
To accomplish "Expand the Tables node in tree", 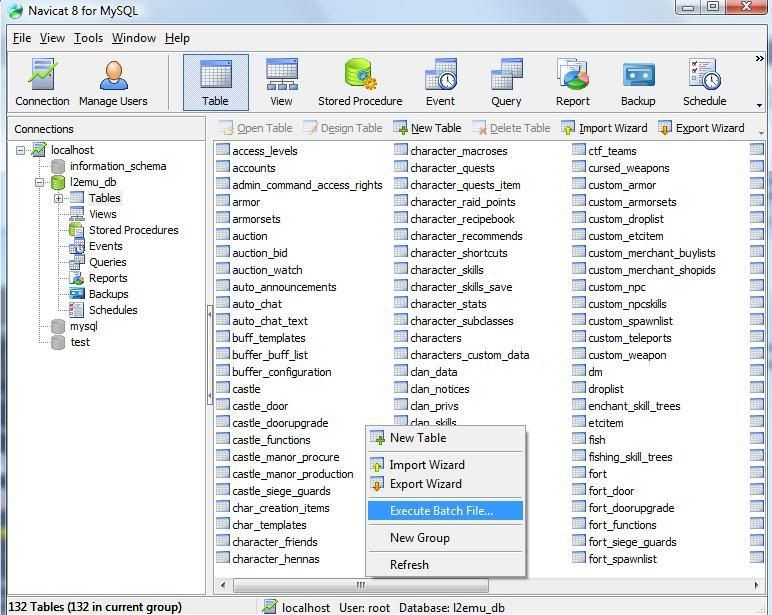I will pyautogui.click(x=59, y=198).
